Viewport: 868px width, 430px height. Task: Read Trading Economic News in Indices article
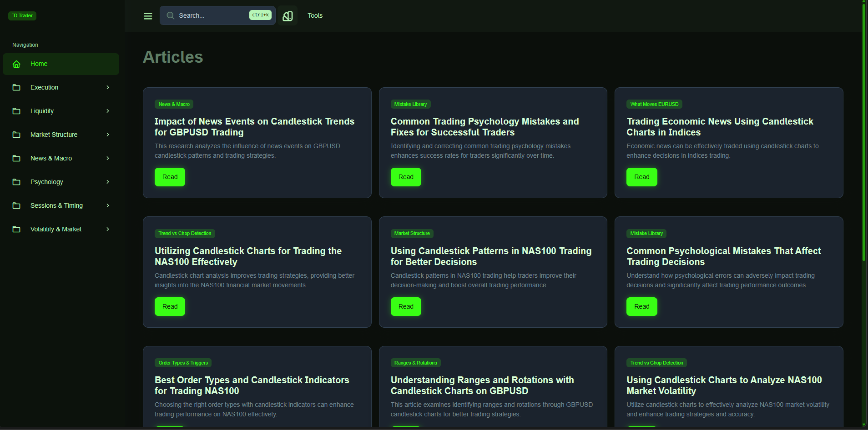point(642,177)
